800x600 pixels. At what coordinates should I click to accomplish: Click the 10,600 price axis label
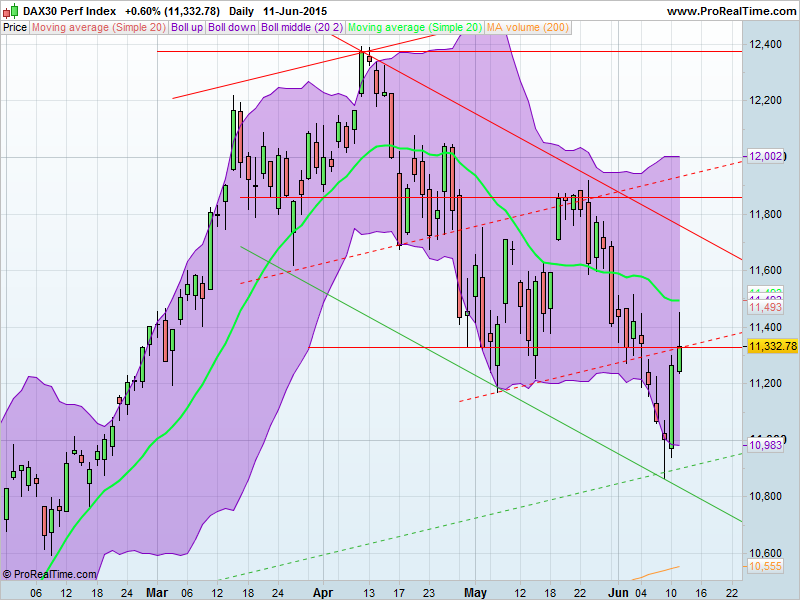765,553
